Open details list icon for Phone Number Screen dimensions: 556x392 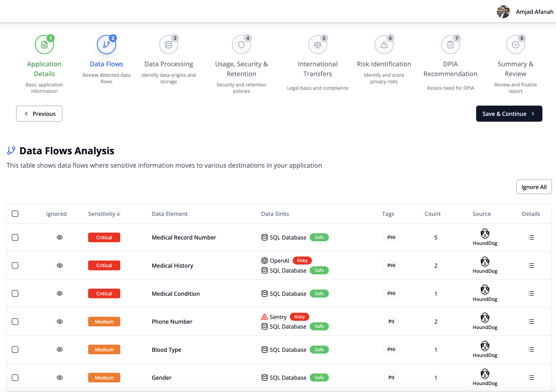coord(531,321)
